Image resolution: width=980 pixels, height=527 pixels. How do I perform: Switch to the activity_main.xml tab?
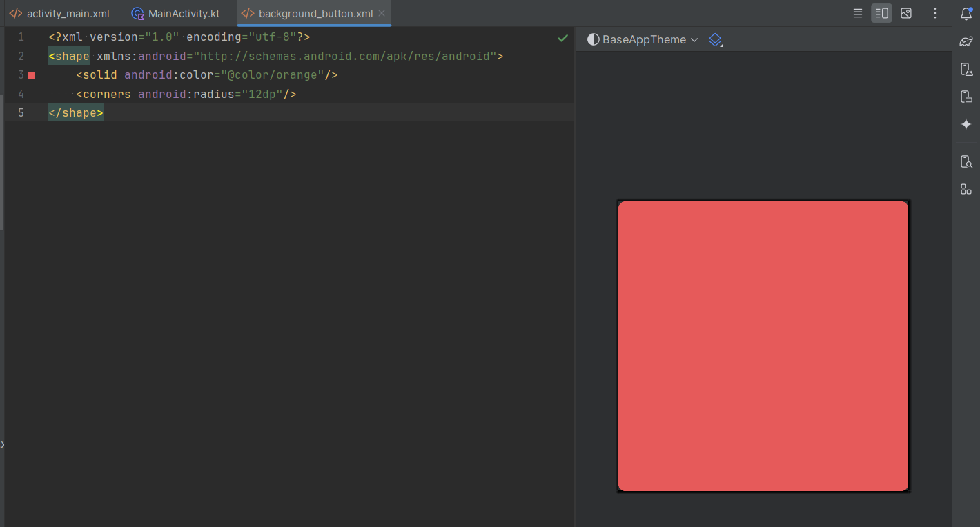tap(59, 13)
